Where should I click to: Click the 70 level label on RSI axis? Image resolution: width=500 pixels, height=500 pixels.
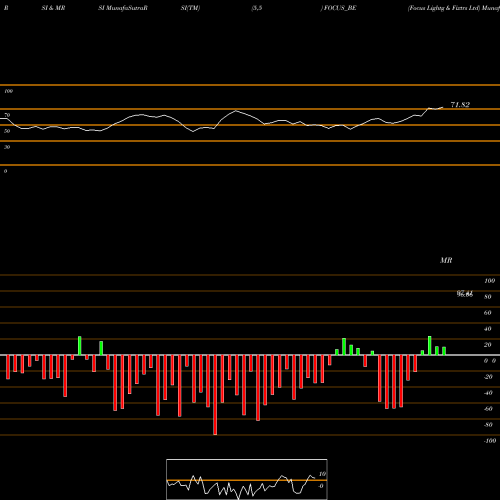click(7, 115)
